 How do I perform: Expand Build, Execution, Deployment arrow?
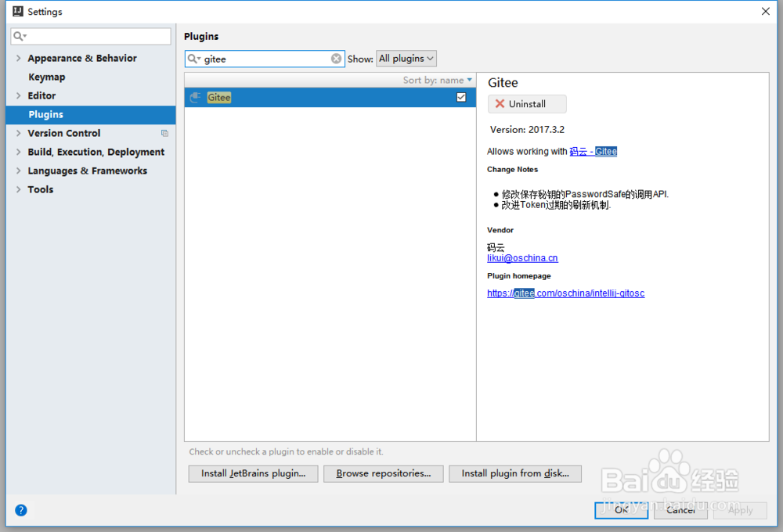(x=19, y=152)
